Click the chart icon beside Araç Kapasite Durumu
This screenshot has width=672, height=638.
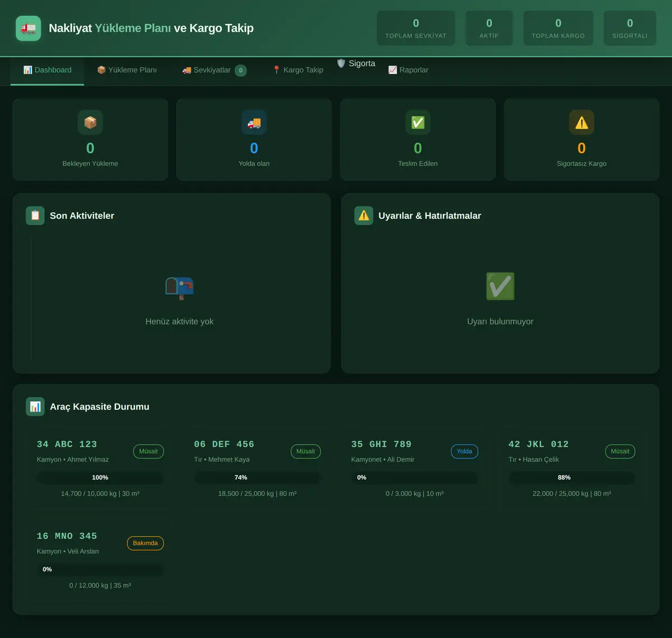35,407
